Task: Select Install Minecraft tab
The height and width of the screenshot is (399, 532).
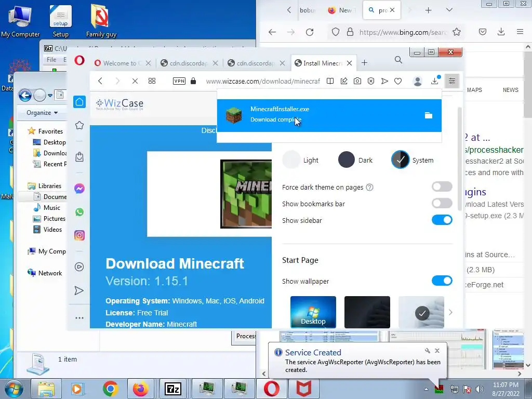Action: (x=323, y=63)
